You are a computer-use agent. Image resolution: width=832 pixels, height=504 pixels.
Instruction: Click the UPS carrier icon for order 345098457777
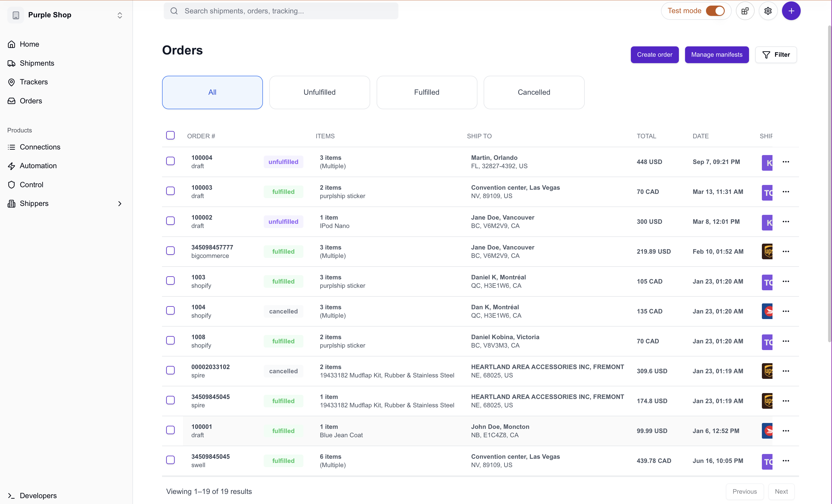[767, 251]
